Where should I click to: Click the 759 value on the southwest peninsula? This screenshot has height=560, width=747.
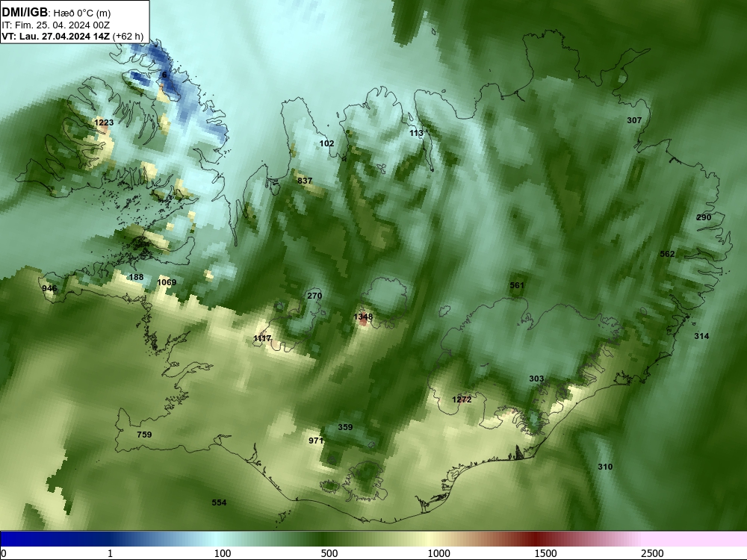point(144,435)
